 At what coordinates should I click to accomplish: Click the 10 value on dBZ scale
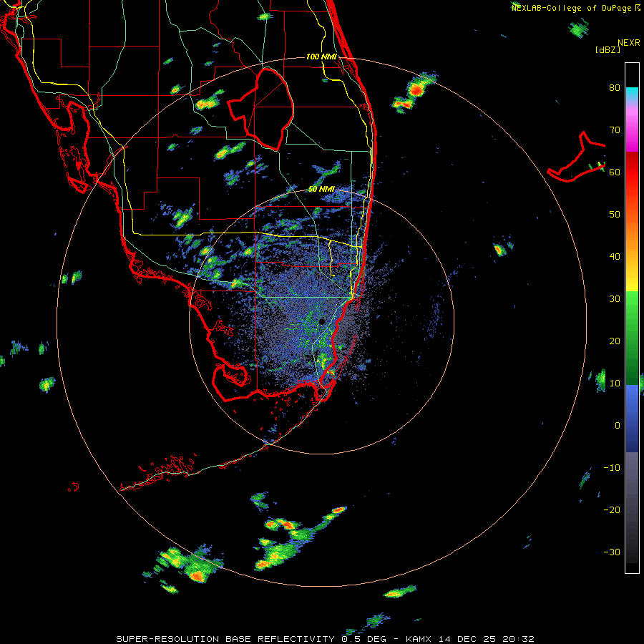tap(615, 384)
